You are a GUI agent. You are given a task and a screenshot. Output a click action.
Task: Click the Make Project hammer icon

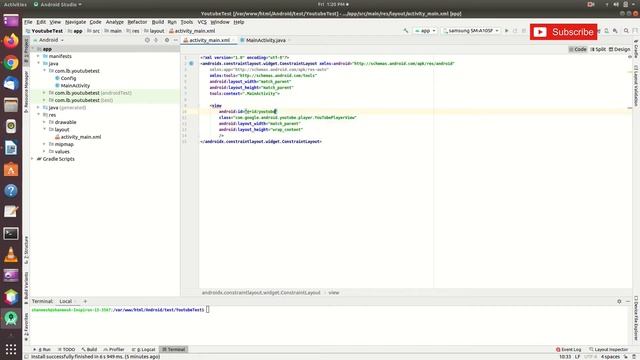click(x=406, y=31)
